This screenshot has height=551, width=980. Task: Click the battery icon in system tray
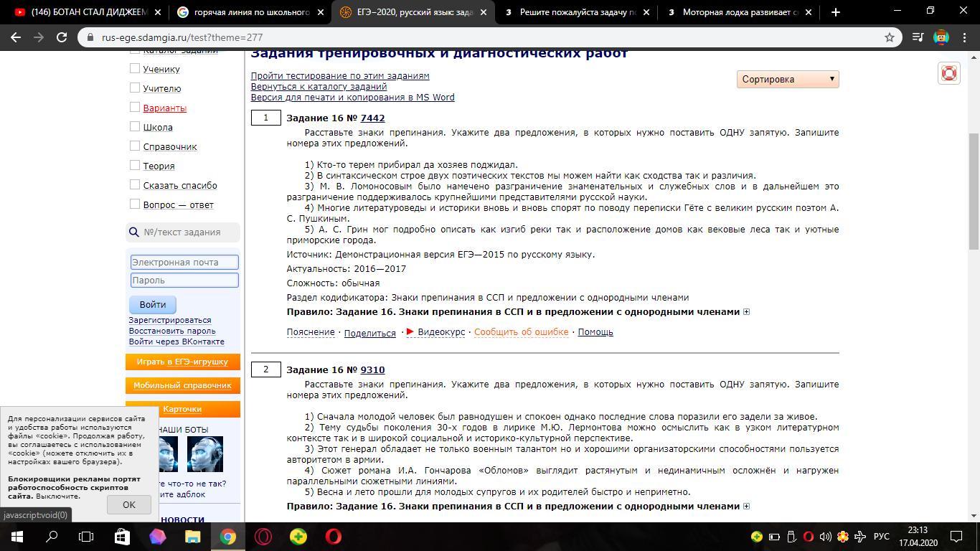774,537
